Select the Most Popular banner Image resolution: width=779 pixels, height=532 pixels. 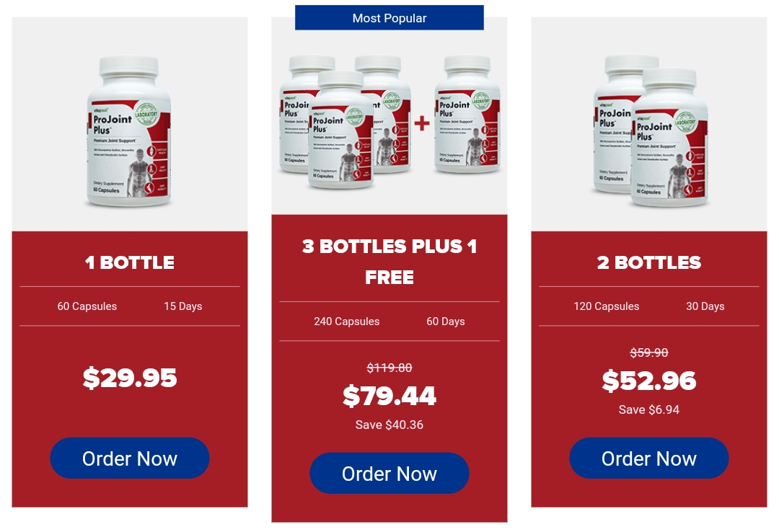389,18
